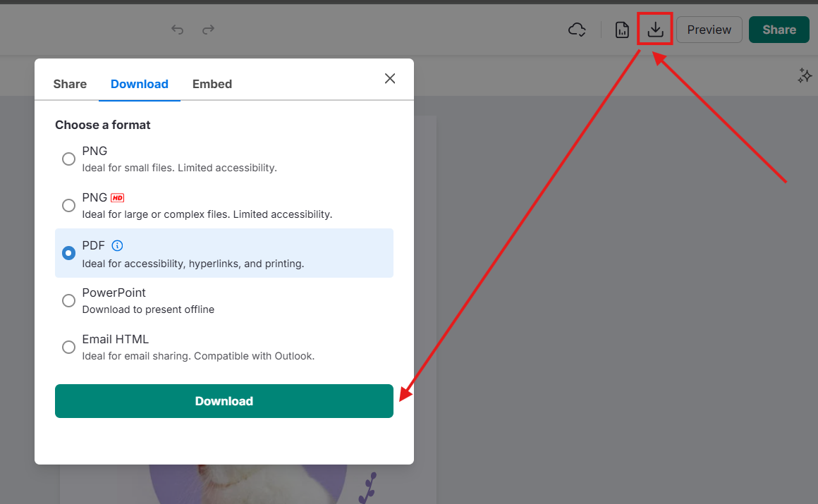The width and height of the screenshot is (818, 504).
Task: Switch to the Share tab in the dialog
Action: (70, 84)
